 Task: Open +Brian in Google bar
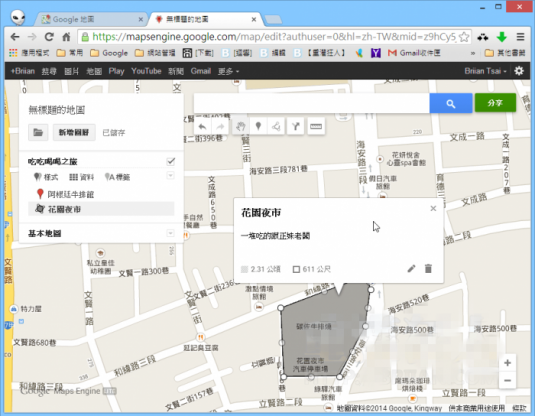click(23, 71)
